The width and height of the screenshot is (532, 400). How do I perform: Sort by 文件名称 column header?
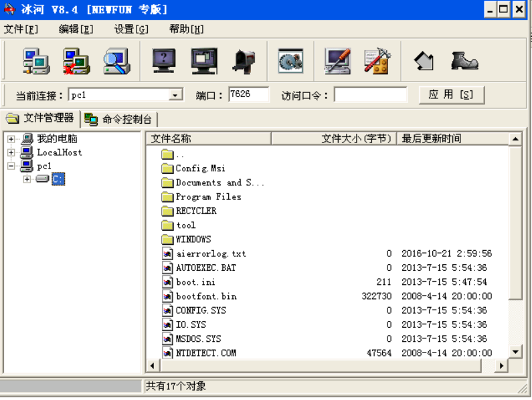[x=208, y=138]
